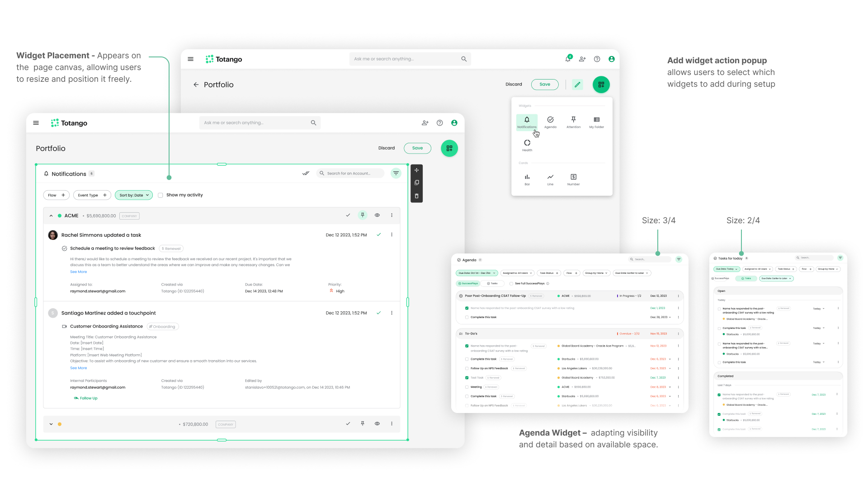868x488 pixels.
Task: Open the Sort by: Date dropdown
Action: [x=134, y=195]
